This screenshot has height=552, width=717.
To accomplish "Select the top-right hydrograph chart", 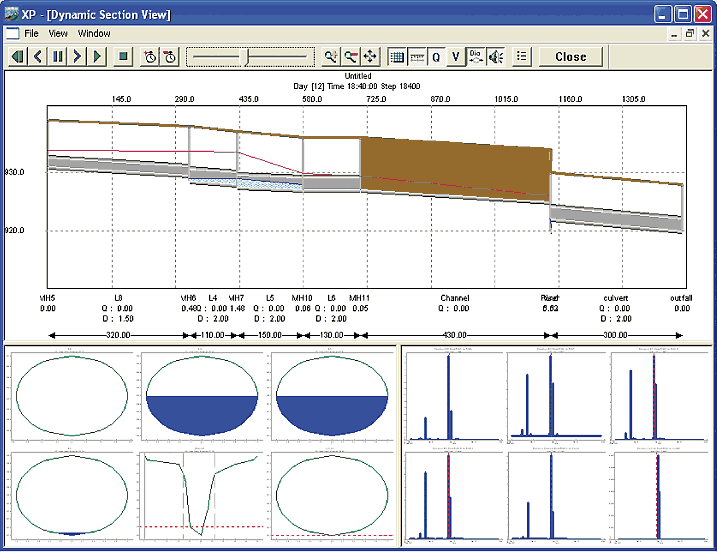I will pyautogui.click(x=659, y=396).
